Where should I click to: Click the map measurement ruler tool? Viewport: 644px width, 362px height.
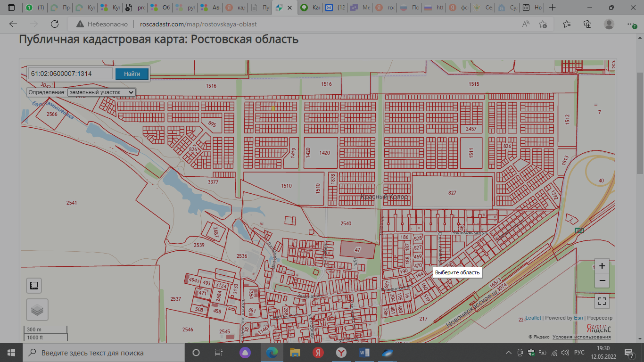(34, 286)
